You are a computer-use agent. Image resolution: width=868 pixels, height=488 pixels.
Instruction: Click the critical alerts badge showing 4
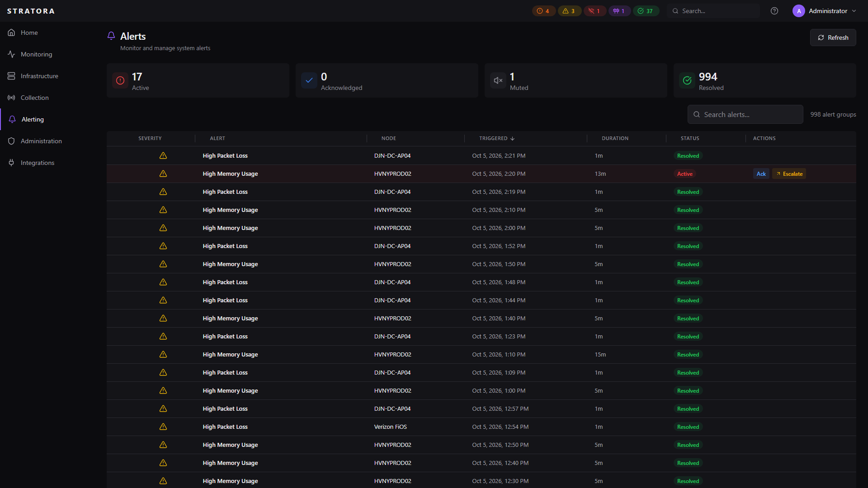point(543,11)
